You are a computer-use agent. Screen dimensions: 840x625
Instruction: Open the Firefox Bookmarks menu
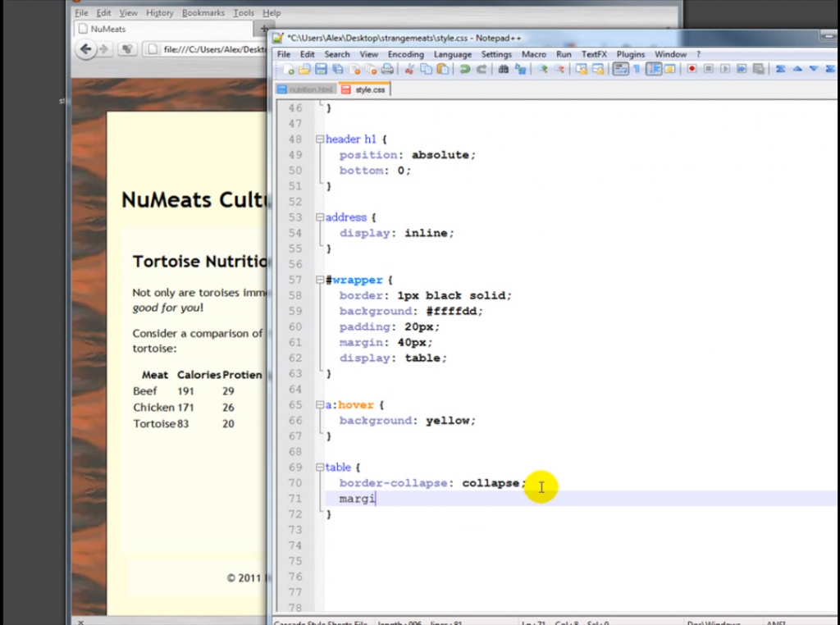pos(202,13)
